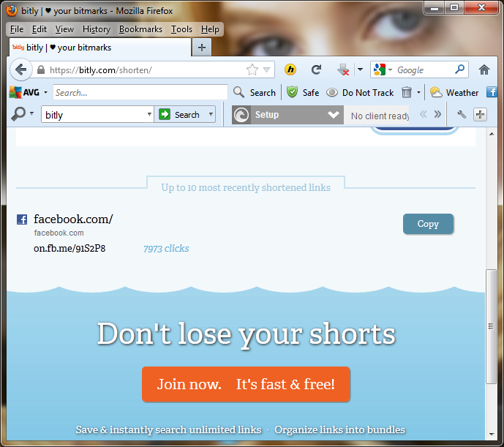
Task: Click the AVG Search... input field
Action: coord(140,93)
